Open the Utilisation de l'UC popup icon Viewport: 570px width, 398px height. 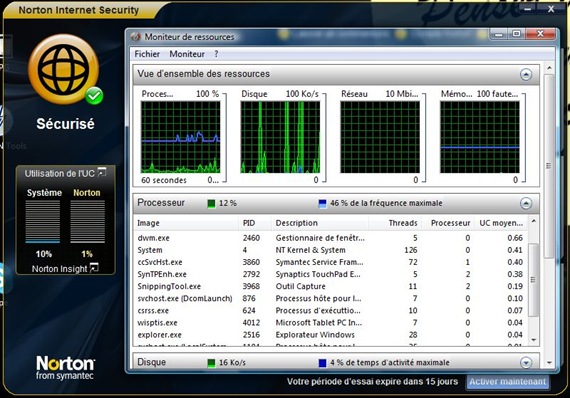click(x=103, y=172)
